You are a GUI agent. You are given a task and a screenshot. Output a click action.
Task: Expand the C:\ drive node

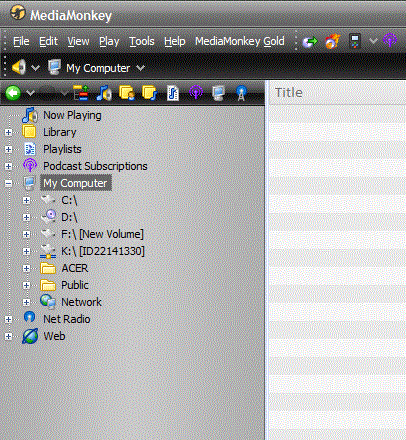click(x=26, y=200)
